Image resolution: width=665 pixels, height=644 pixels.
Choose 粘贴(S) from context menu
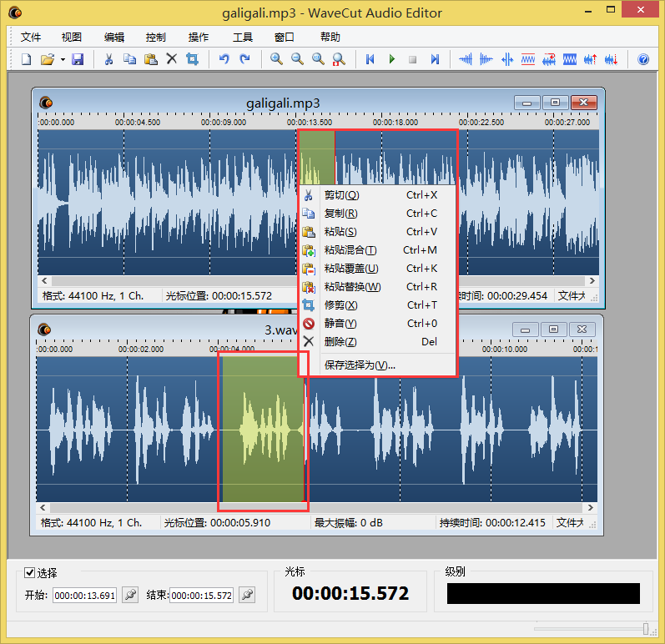point(377,231)
